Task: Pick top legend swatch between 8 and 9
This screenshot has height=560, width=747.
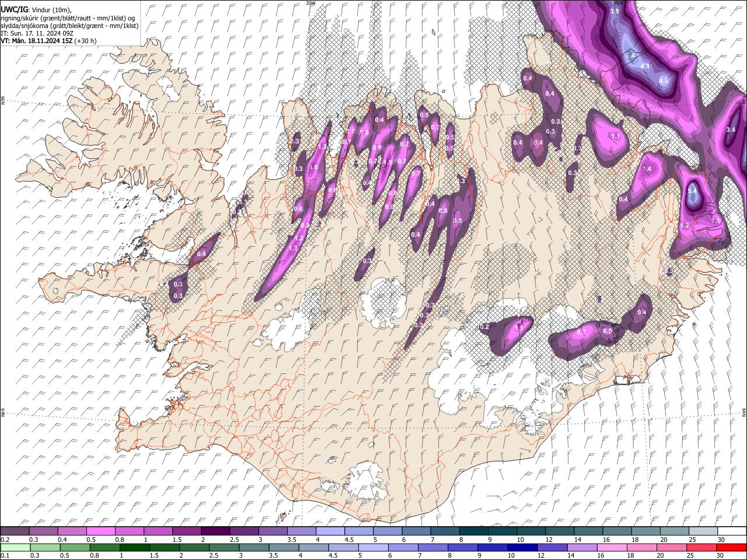Action: pyautogui.click(x=474, y=531)
